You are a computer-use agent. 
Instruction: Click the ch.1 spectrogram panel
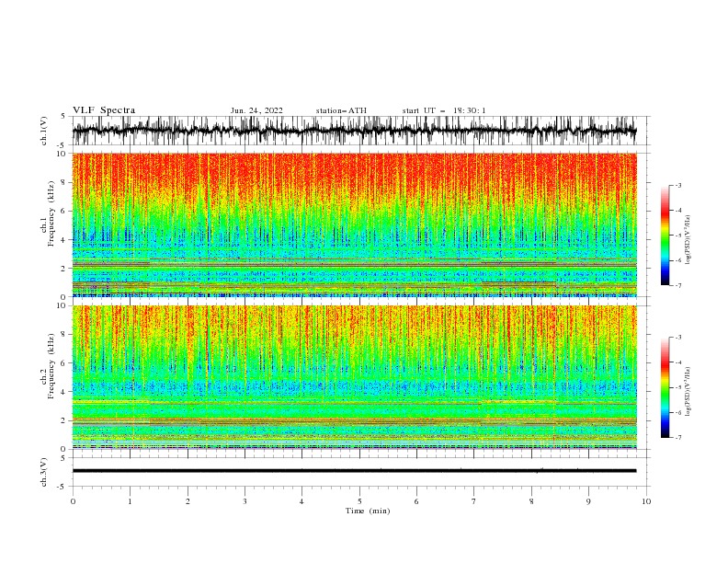[x=354, y=224]
